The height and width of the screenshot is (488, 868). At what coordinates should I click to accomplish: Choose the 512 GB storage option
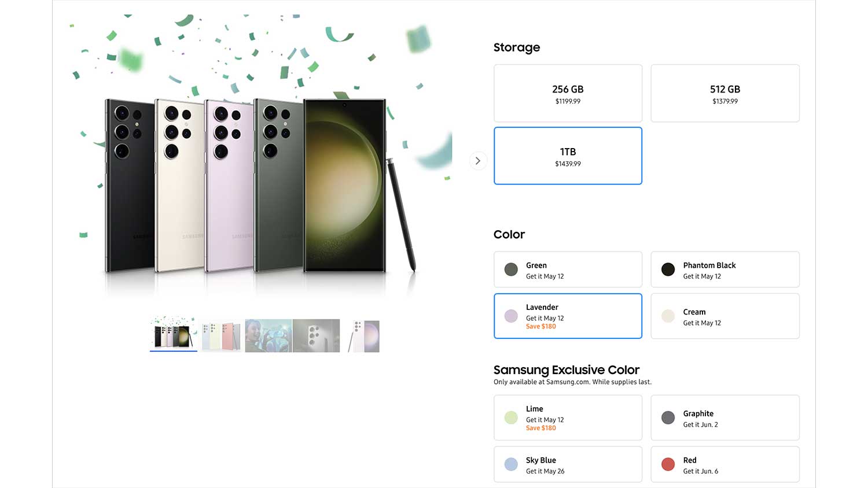(x=724, y=93)
